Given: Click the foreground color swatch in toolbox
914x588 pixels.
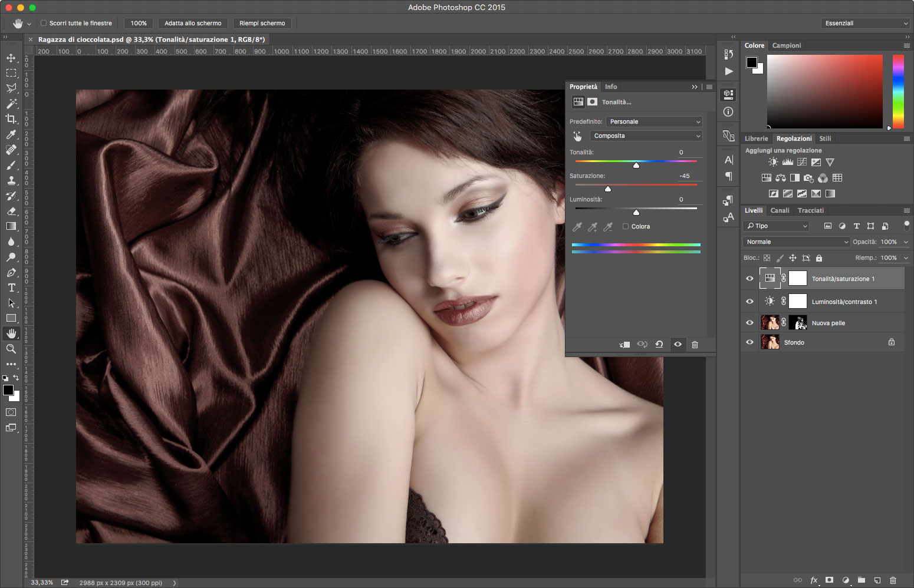Looking at the screenshot, I should [x=8, y=390].
